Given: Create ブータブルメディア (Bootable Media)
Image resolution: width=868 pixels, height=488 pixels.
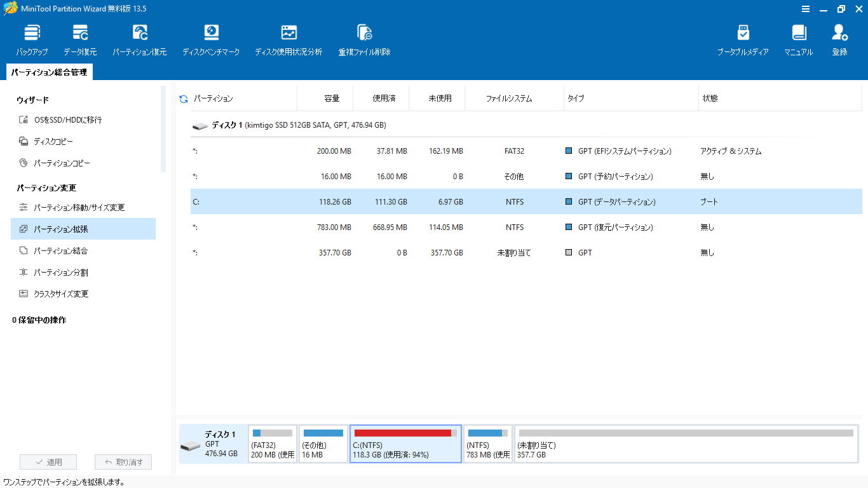Looking at the screenshot, I should pos(743,40).
